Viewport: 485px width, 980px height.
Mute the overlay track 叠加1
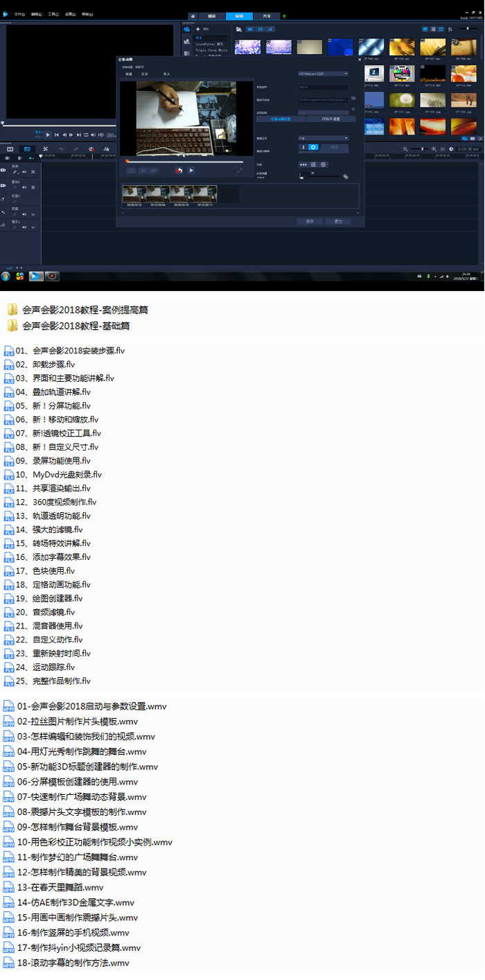24,187
